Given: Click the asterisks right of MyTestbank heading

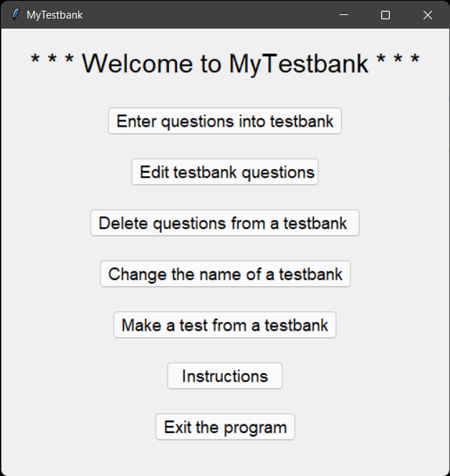Looking at the screenshot, I should coord(398,64).
